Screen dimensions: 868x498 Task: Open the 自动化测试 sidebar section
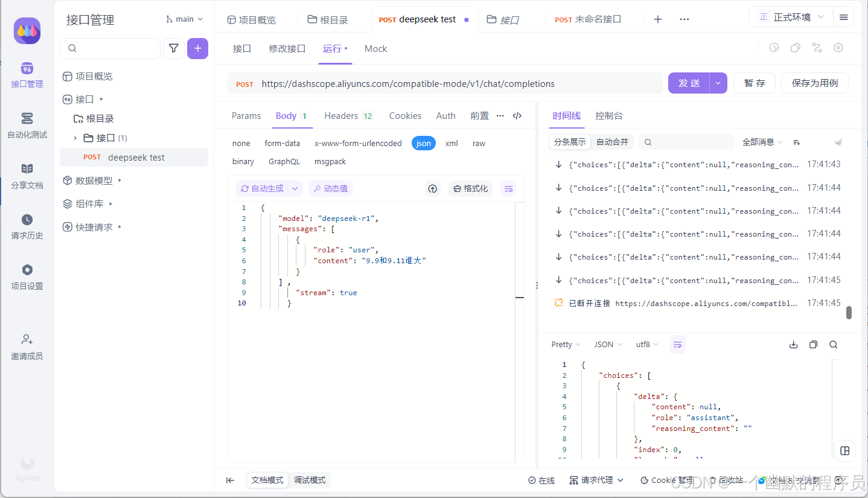[x=27, y=126]
